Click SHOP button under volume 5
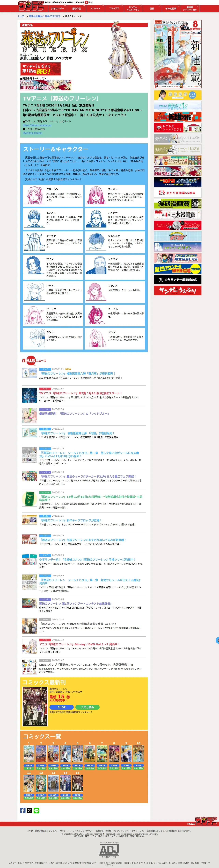This screenshot has height=868, width=219. (77, 765)
